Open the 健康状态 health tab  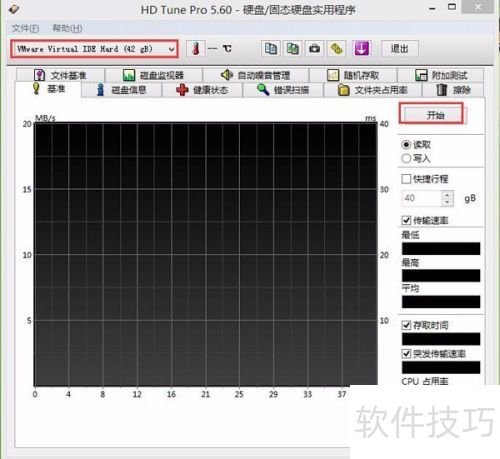pyautogui.click(x=202, y=90)
